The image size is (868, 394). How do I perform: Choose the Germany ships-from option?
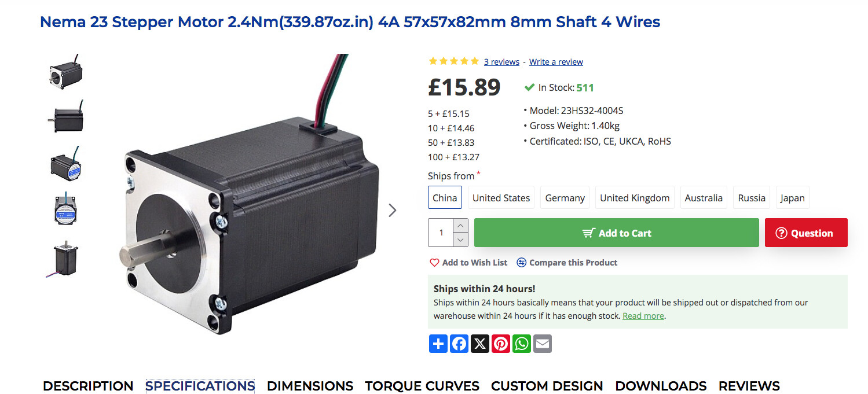565,198
